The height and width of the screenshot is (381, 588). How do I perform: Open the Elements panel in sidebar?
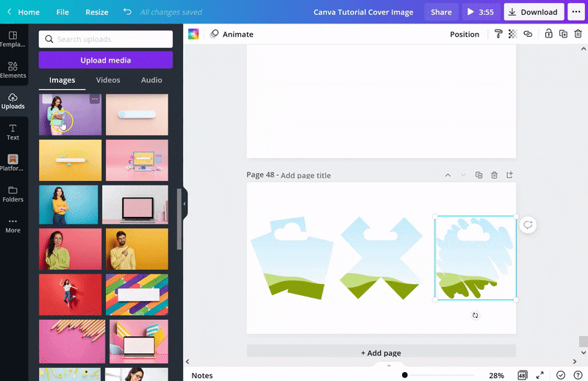(x=13, y=69)
